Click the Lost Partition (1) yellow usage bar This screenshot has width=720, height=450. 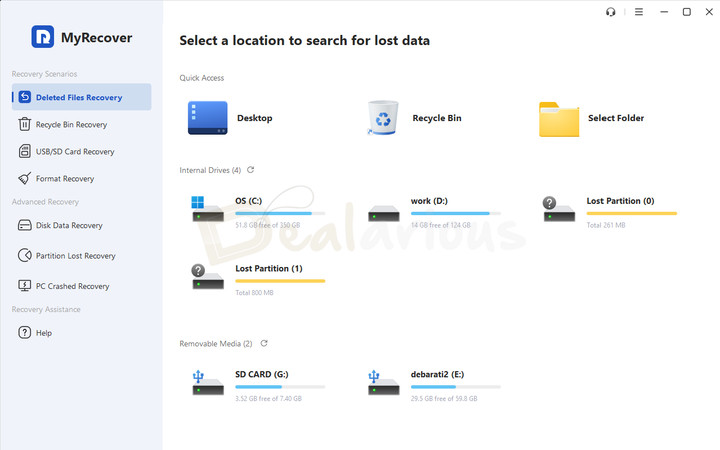click(x=280, y=281)
